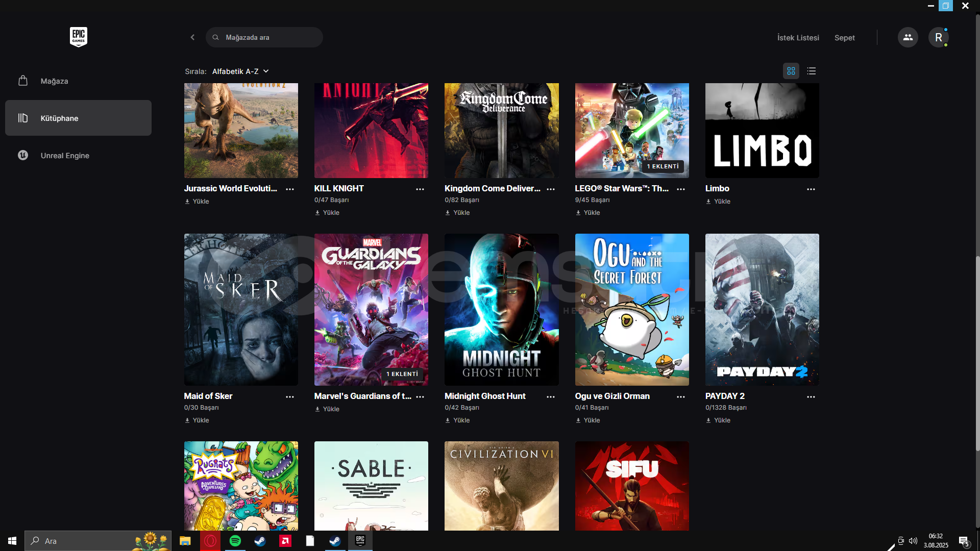Install Limbo via Yükle

pyautogui.click(x=718, y=202)
